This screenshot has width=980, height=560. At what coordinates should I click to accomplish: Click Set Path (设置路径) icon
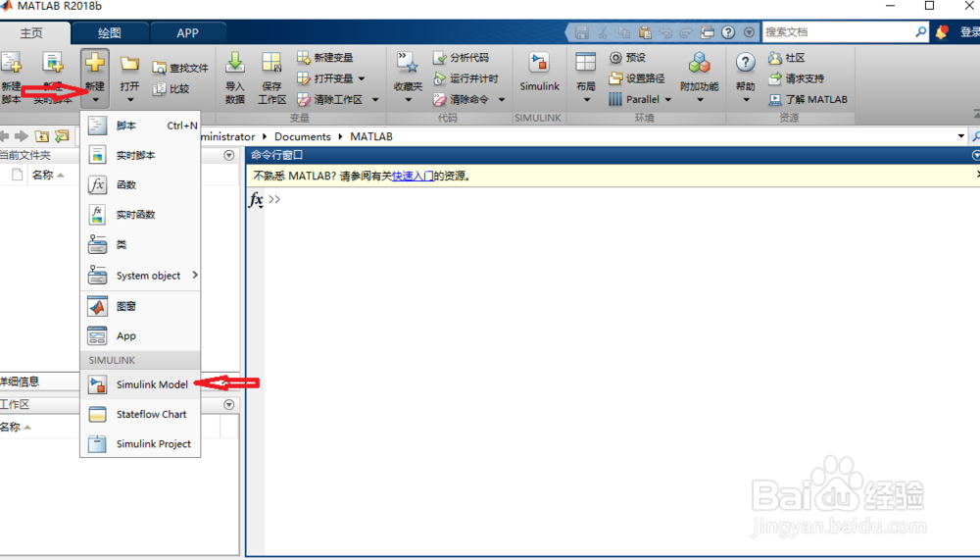[x=615, y=78]
